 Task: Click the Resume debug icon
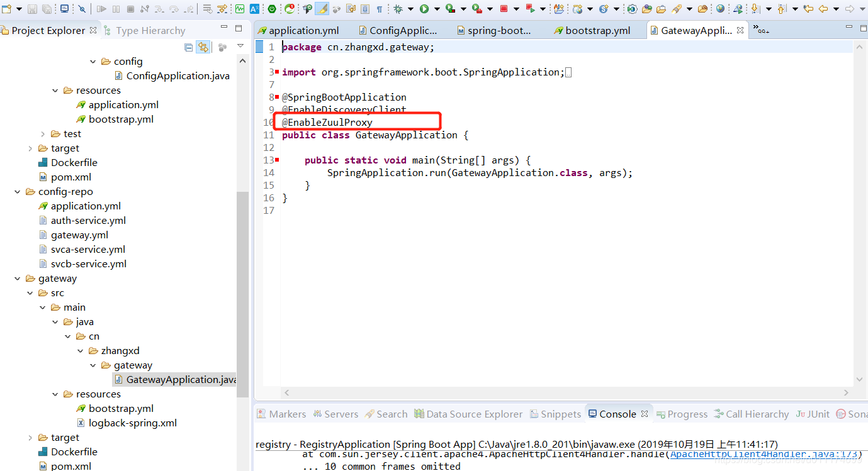point(101,9)
